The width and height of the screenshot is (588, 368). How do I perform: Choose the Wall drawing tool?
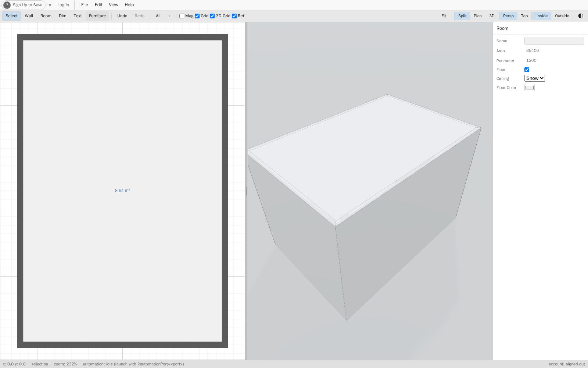[29, 16]
